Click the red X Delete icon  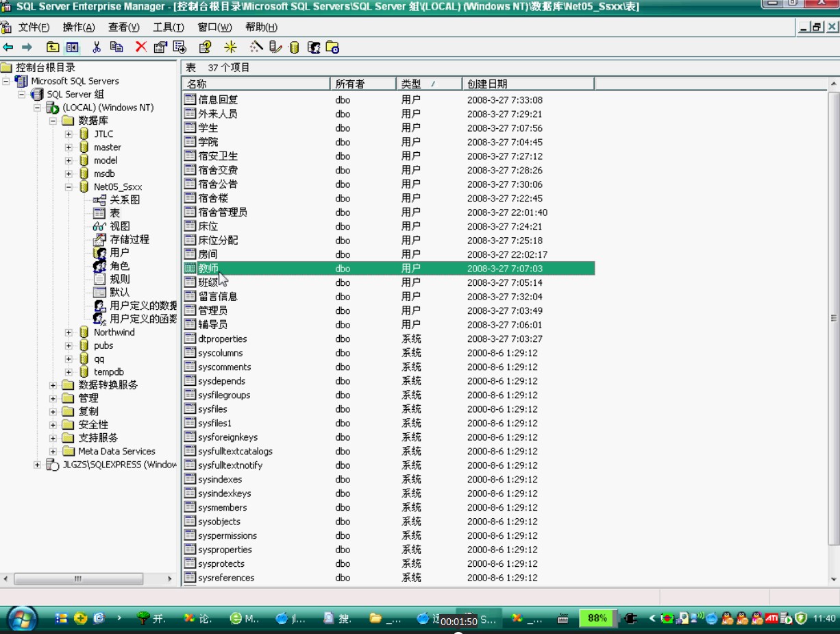pyautogui.click(x=141, y=47)
